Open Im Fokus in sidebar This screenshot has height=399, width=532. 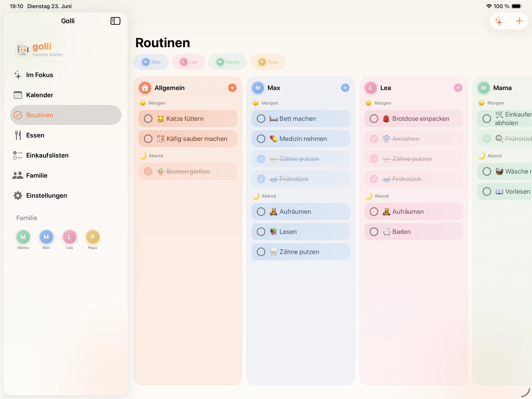coord(65,75)
